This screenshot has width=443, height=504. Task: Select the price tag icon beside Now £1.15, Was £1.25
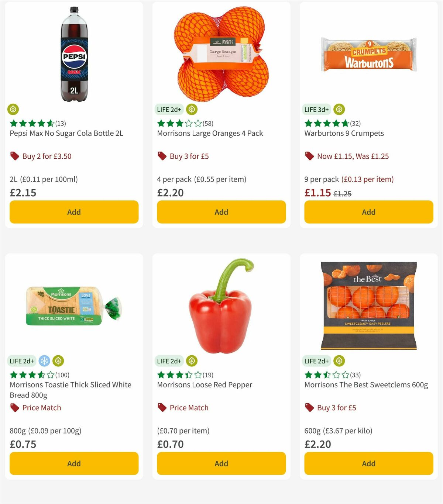pos(309,156)
